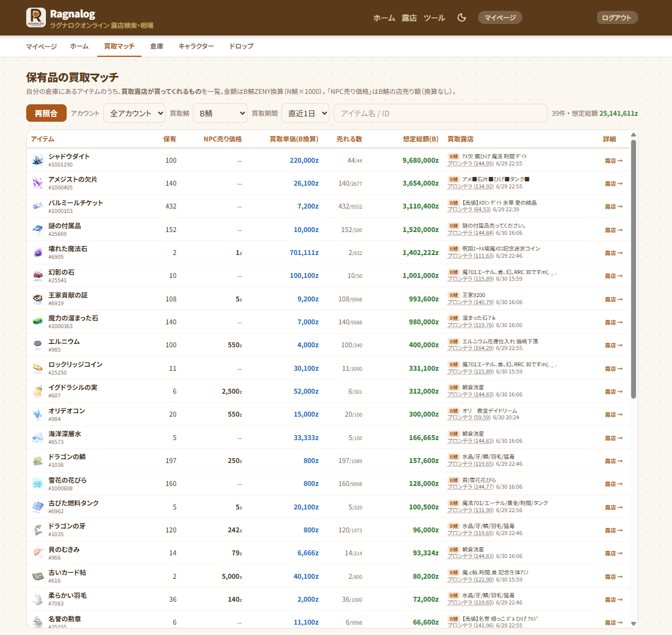Image resolution: width=672 pixels, height=635 pixels.
Task: Sort by the 想定総額(B) column header
Action: (421, 139)
